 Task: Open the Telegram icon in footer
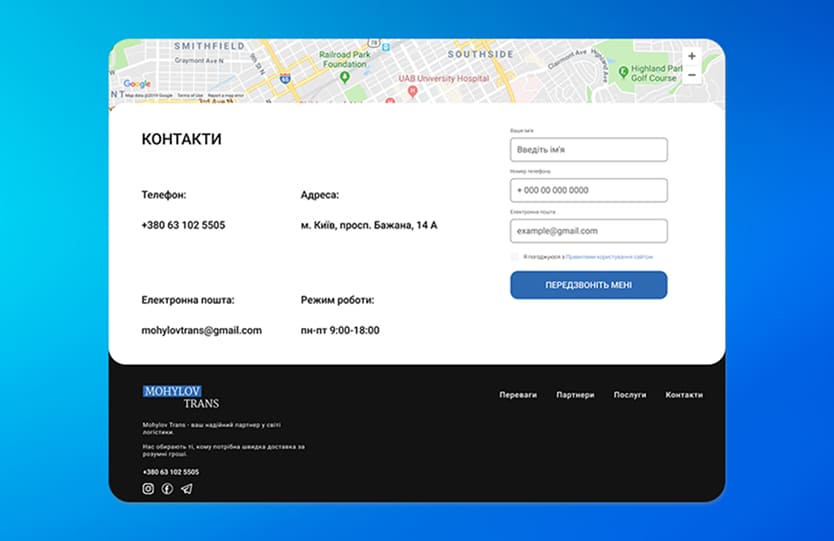coord(186,489)
